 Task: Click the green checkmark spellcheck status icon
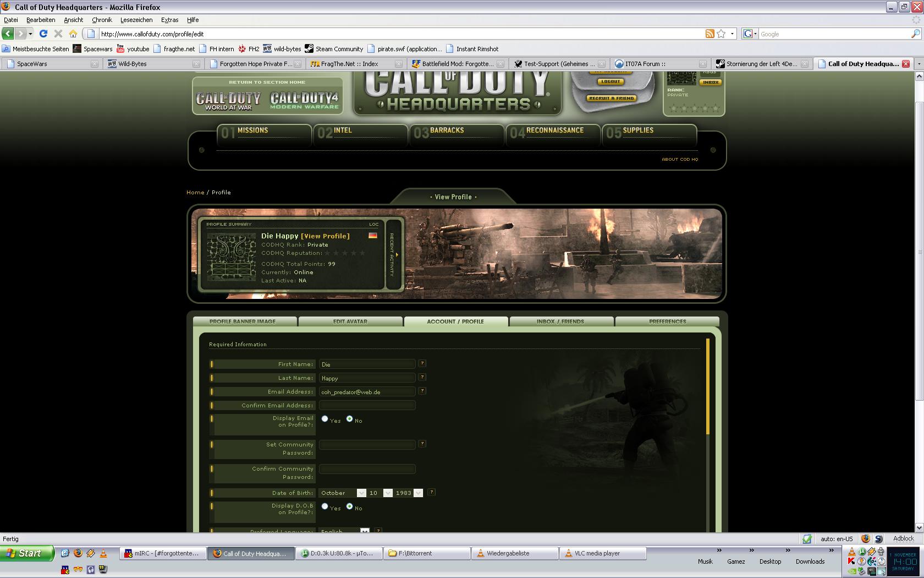coord(807,539)
